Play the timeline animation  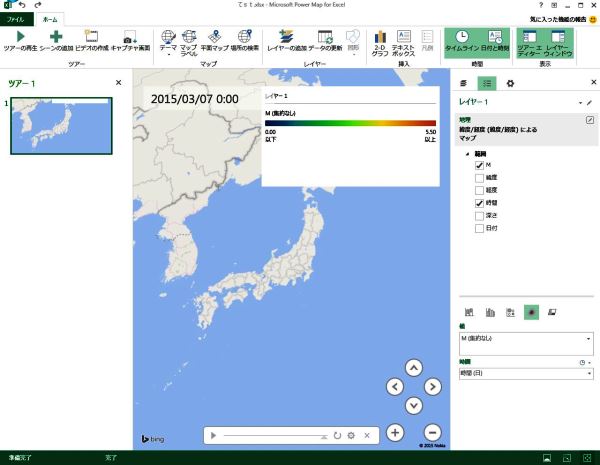tap(214, 436)
